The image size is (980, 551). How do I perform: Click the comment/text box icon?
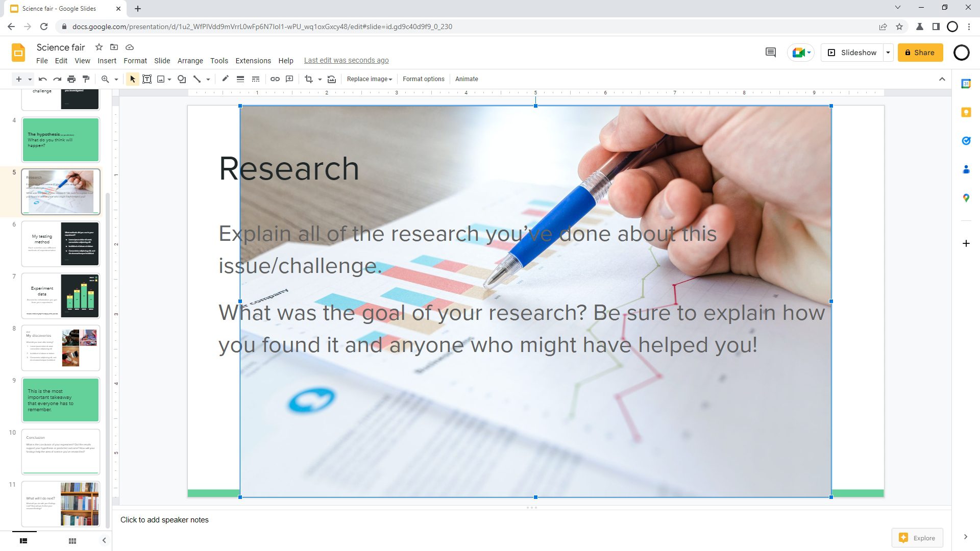coord(289,79)
